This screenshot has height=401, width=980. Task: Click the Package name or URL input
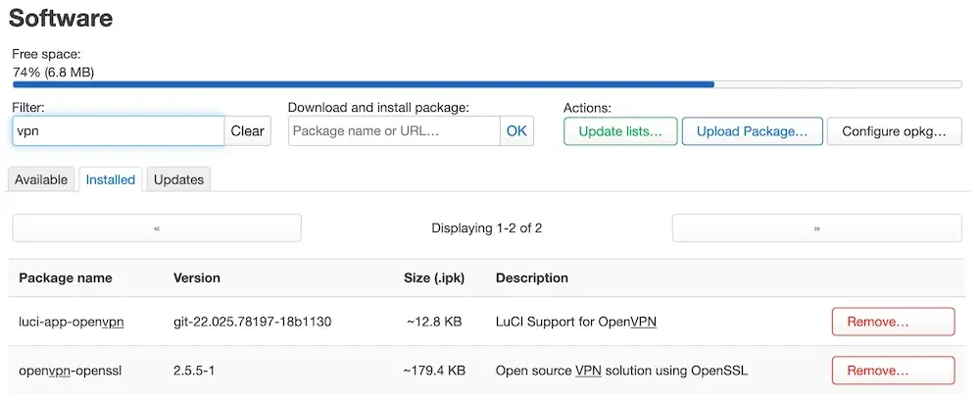pyautogui.click(x=394, y=131)
